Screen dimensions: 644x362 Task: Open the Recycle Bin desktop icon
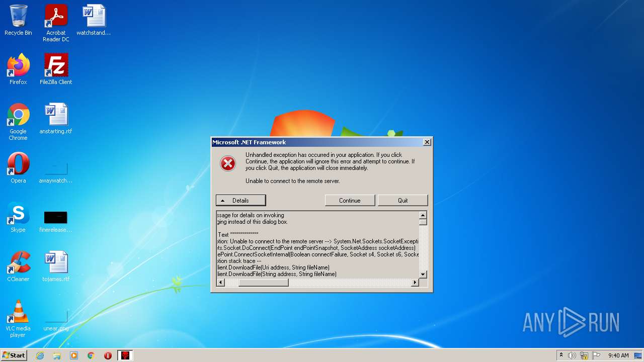tap(18, 20)
